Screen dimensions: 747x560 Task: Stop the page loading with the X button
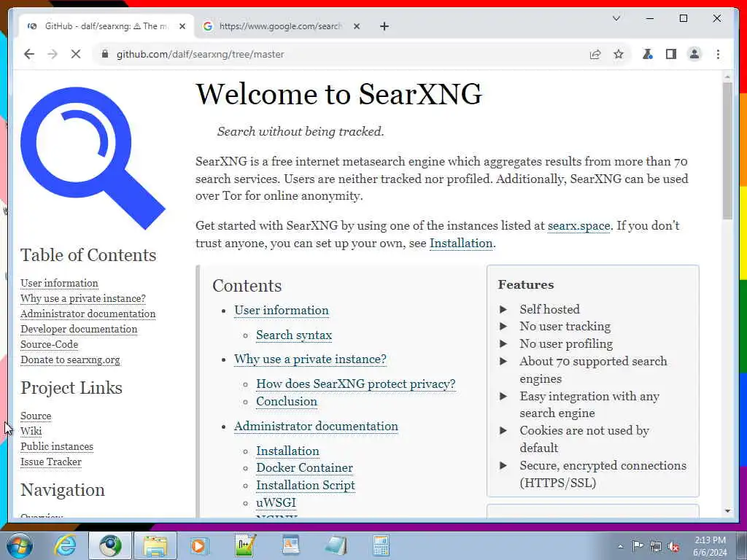[x=76, y=54]
